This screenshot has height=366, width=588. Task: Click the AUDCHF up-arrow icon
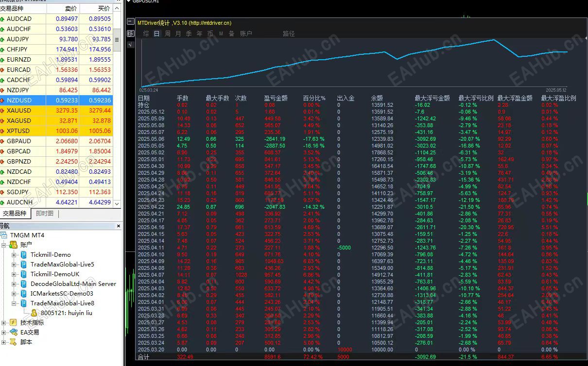coord(2,29)
